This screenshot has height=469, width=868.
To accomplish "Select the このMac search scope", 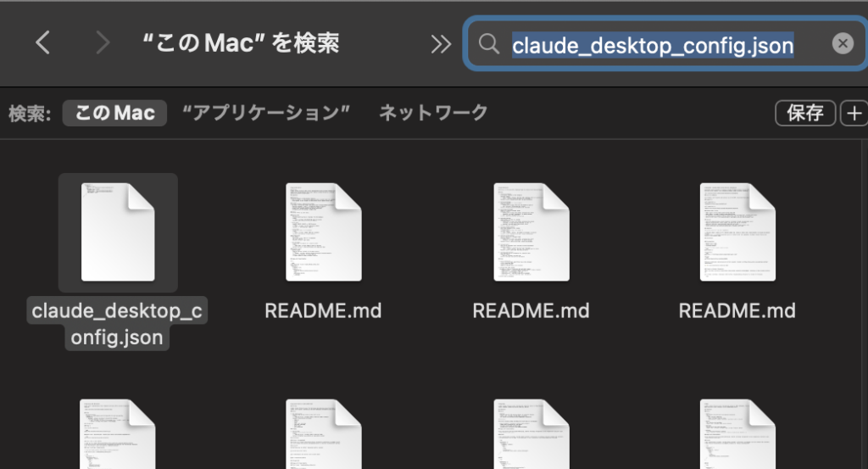I will 114,113.
